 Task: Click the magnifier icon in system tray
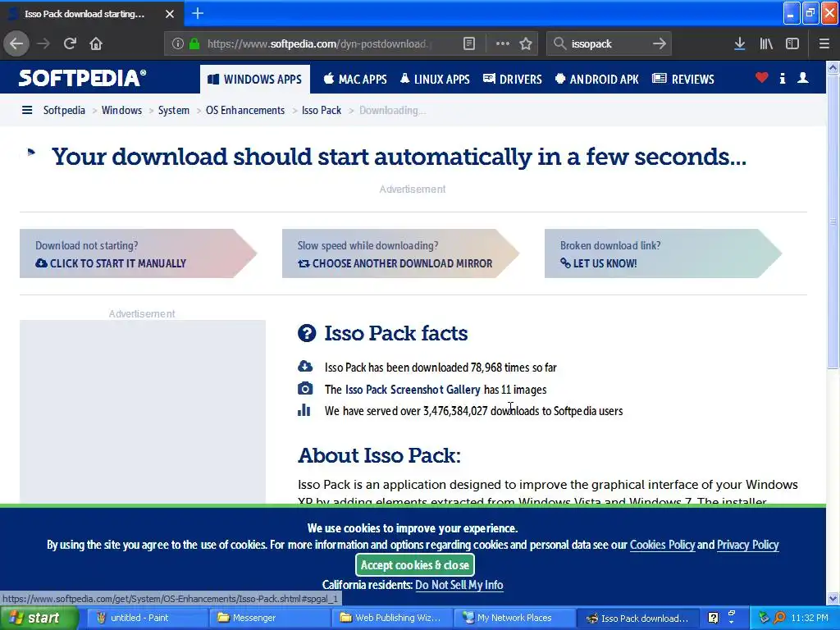pos(779,618)
